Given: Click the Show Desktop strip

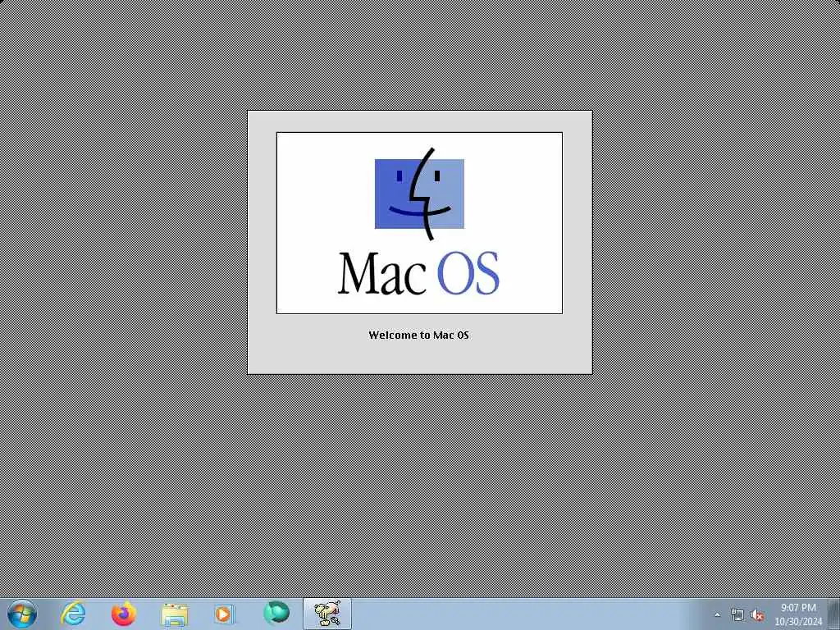Looking at the screenshot, I should click(x=834, y=614).
